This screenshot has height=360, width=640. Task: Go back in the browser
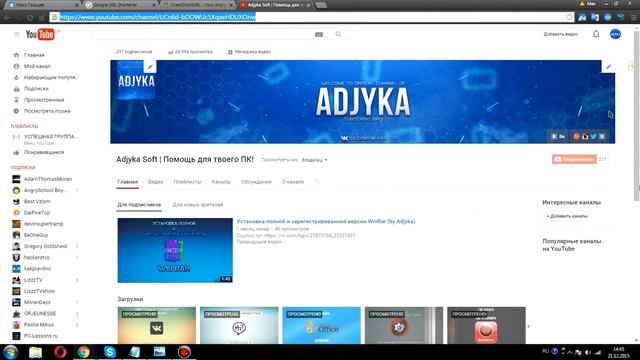tap(7, 17)
